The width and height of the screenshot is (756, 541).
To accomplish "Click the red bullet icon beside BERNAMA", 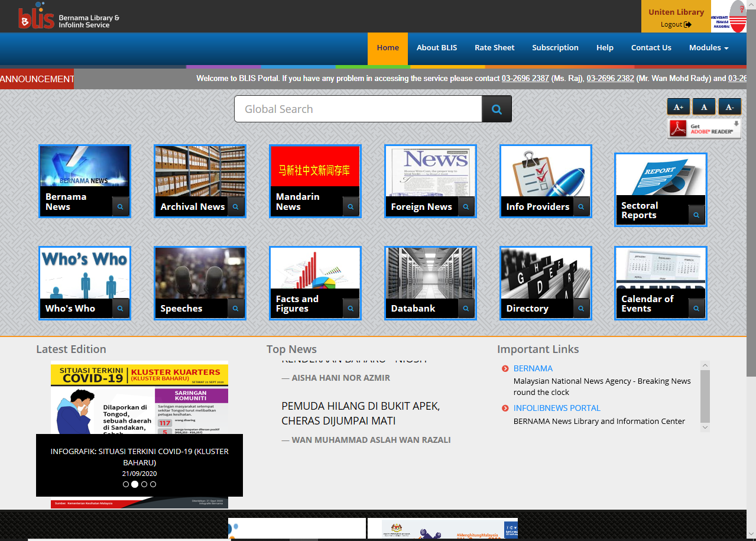I will (x=505, y=369).
